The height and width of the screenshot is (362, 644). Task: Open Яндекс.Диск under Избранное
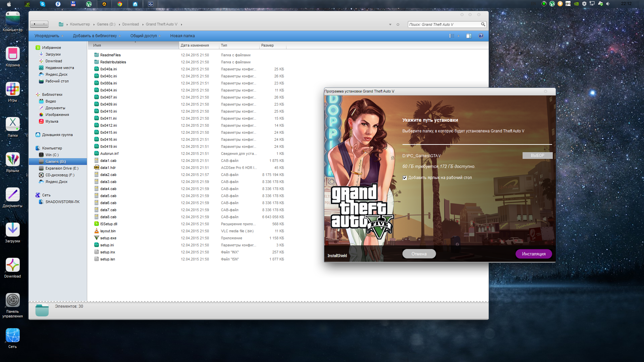click(56, 74)
